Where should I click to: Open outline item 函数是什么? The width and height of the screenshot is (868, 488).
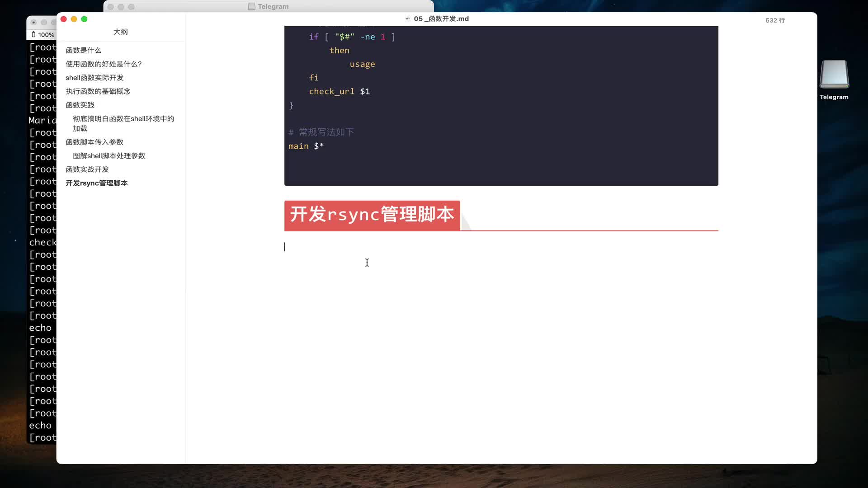click(83, 50)
